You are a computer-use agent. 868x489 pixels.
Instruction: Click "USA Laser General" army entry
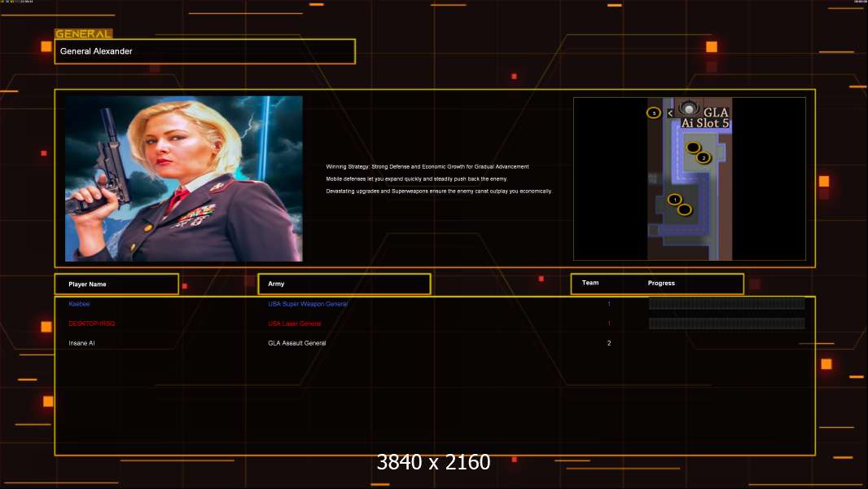295,324
